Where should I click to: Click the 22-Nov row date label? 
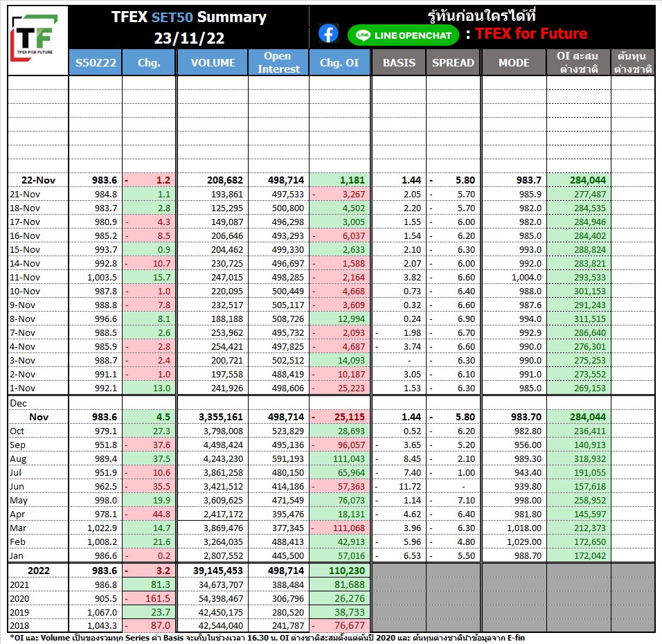[x=38, y=180]
